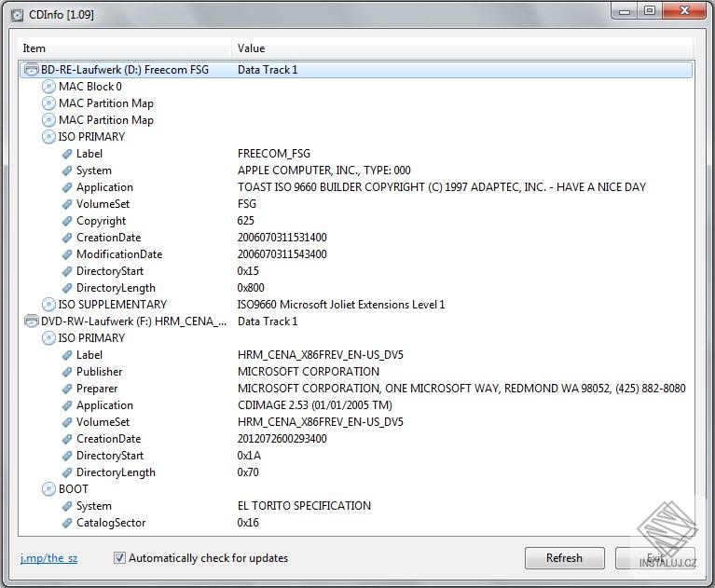This screenshot has width=715, height=588.
Task: Click the value FREECOM_FSG
Action: coord(274,154)
